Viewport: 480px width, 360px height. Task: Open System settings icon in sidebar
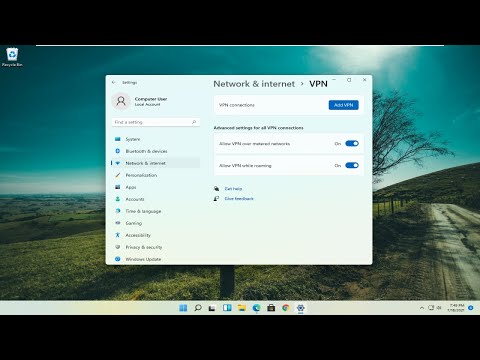coord(118,139)
